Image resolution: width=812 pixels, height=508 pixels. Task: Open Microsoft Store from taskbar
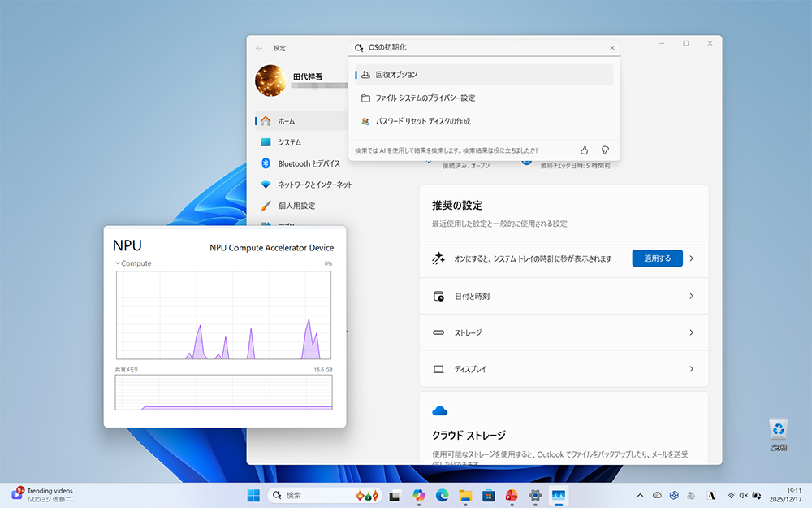(488, 496)
